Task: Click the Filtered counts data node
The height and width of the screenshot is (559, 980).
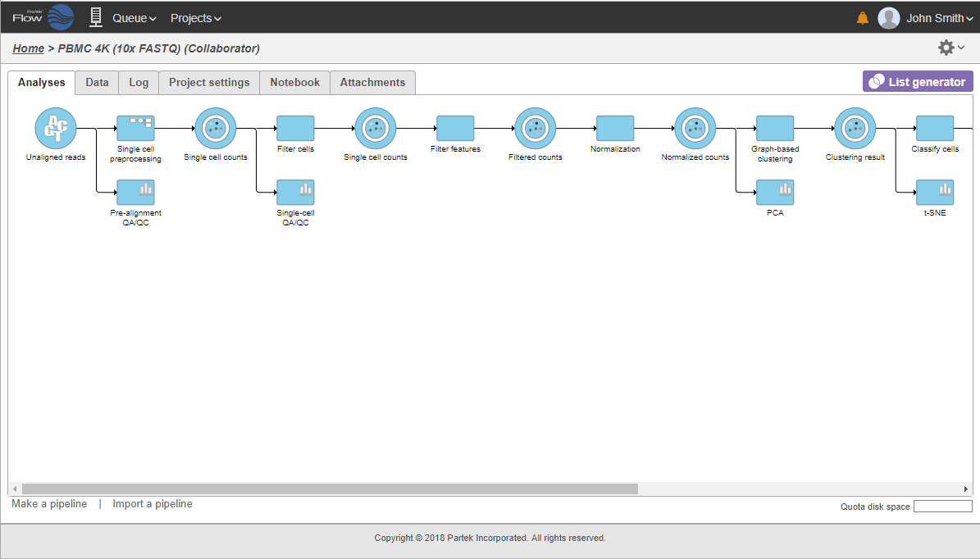Action: (x=535, y=128)
